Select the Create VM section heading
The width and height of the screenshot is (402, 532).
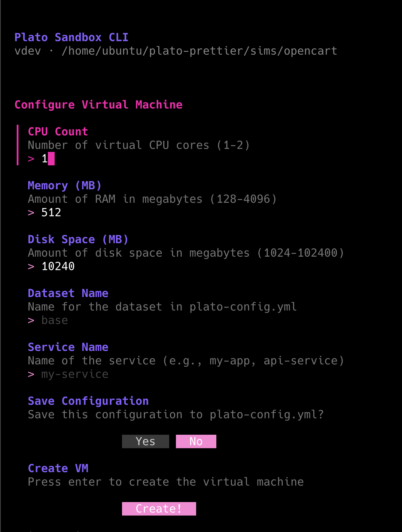tap(58, 468)
